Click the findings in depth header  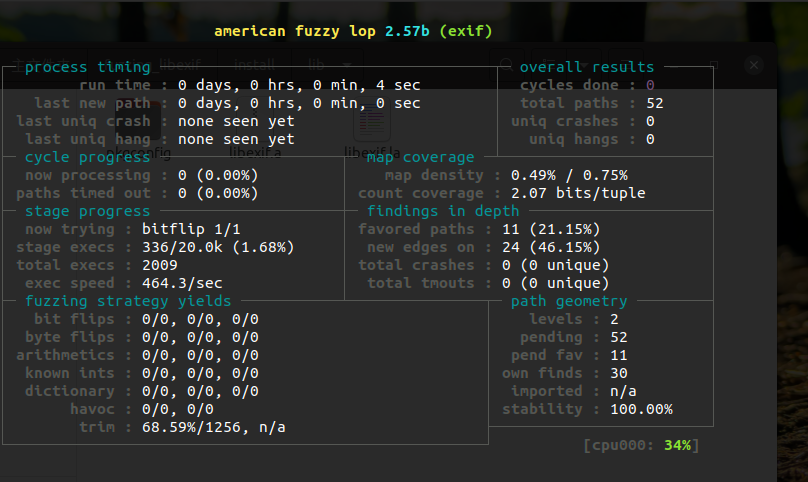pos(443,211)
